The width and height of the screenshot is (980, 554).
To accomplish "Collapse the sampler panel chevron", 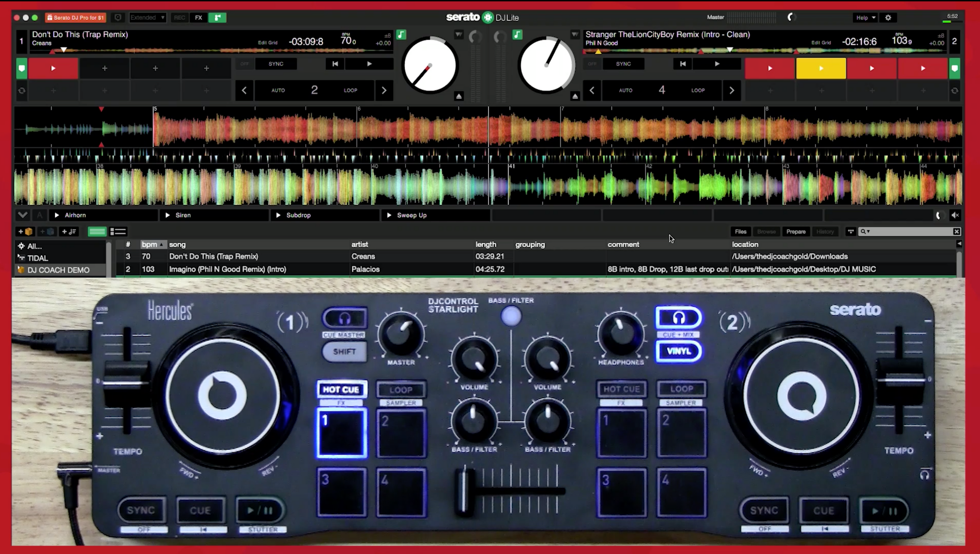I will click(23, 215).
